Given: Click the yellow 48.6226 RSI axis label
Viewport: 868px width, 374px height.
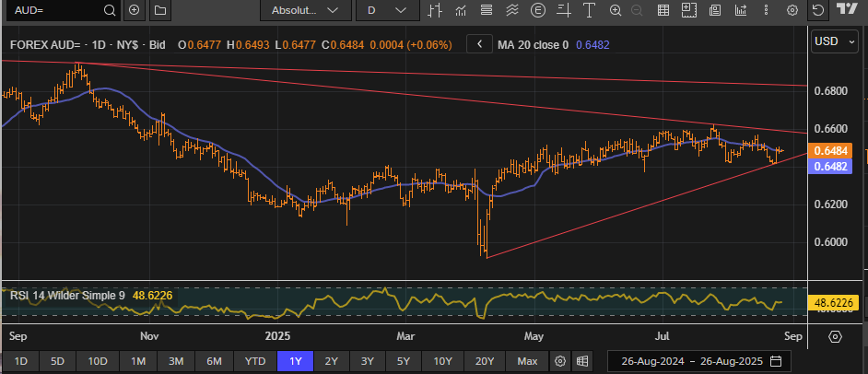Looking at the screenshot, I should [834, 303].
